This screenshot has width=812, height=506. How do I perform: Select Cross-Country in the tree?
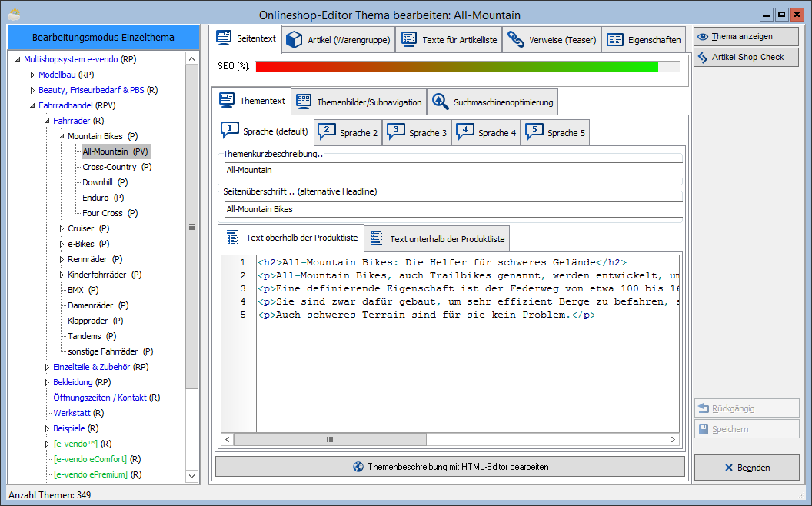(117, 168)
